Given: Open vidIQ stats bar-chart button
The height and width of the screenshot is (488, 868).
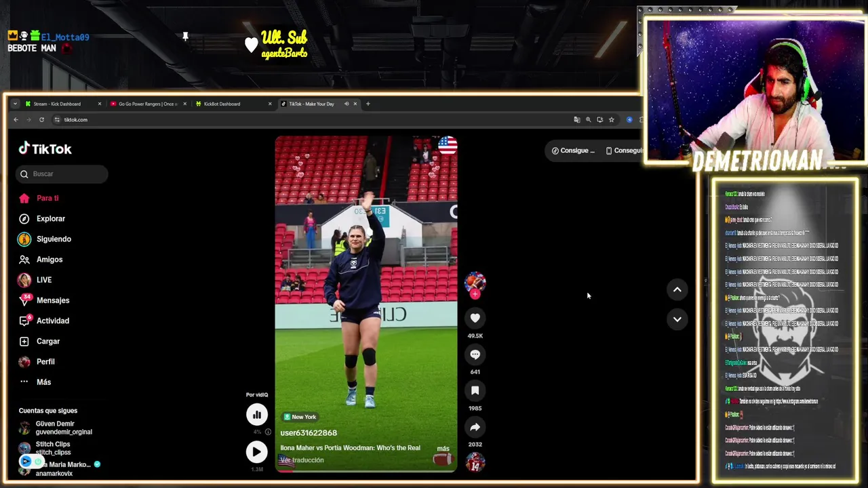Looking at the screenshot, I should (x=257, y=415).
